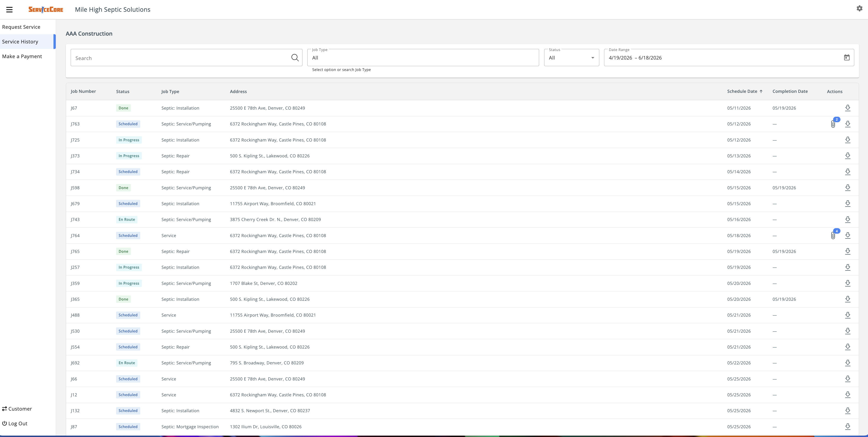Download job J66 record
Screen dimensions: 868x437
click(x=848, y=379)
